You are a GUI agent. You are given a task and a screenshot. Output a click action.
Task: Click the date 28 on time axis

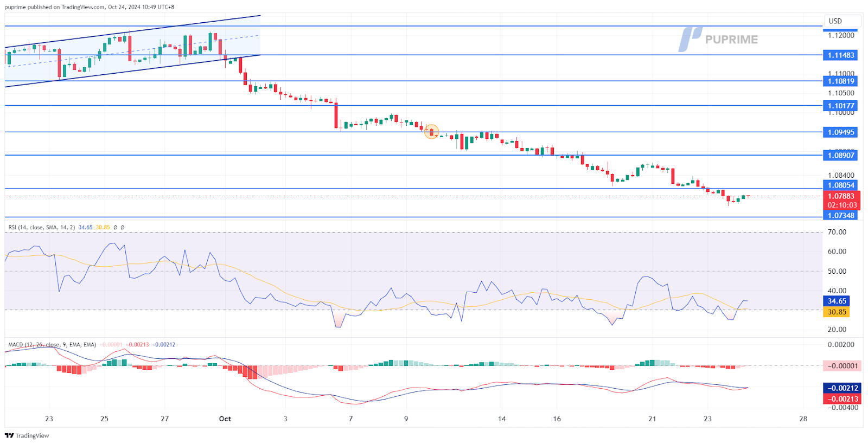click(803, 419)
